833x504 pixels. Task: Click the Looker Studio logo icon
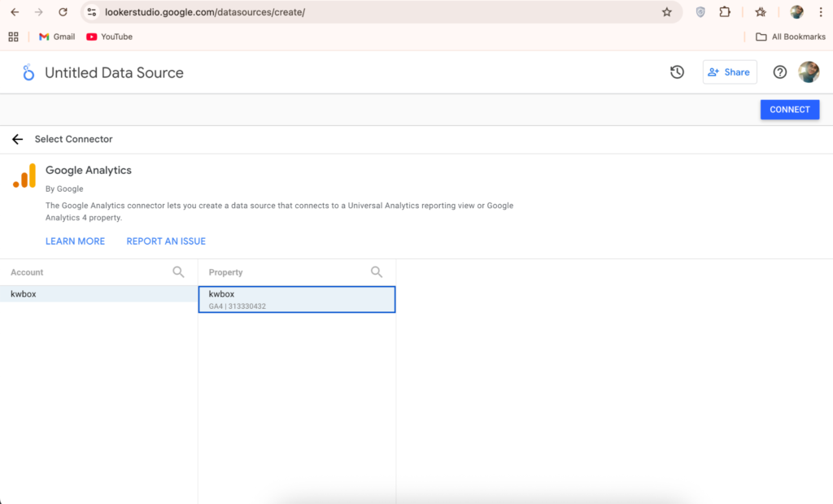(x=28, y=72)
